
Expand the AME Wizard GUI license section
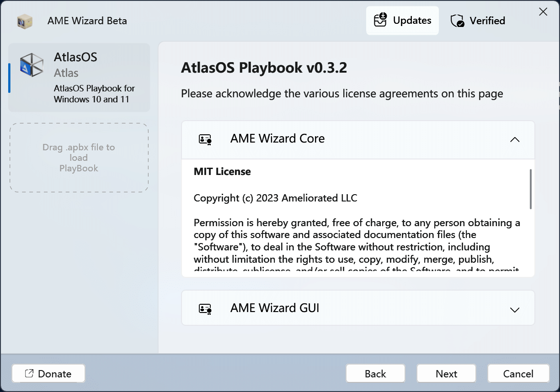515,310
